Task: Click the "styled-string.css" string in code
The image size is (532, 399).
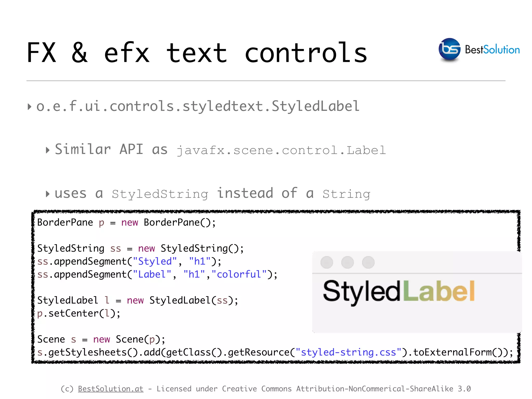Action: 349,352
